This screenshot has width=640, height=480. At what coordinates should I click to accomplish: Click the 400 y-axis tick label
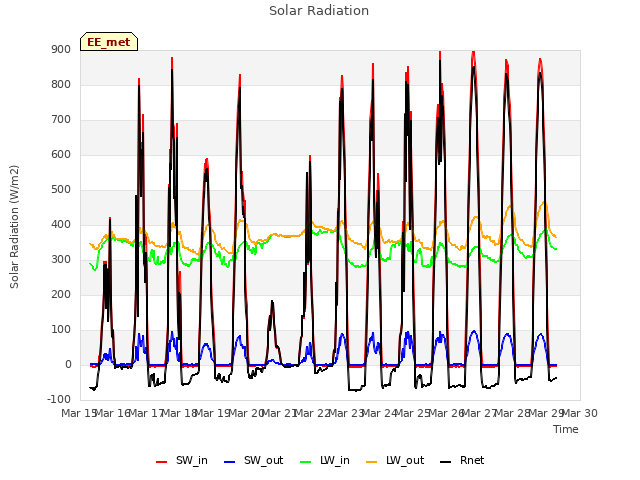point(61,224)
